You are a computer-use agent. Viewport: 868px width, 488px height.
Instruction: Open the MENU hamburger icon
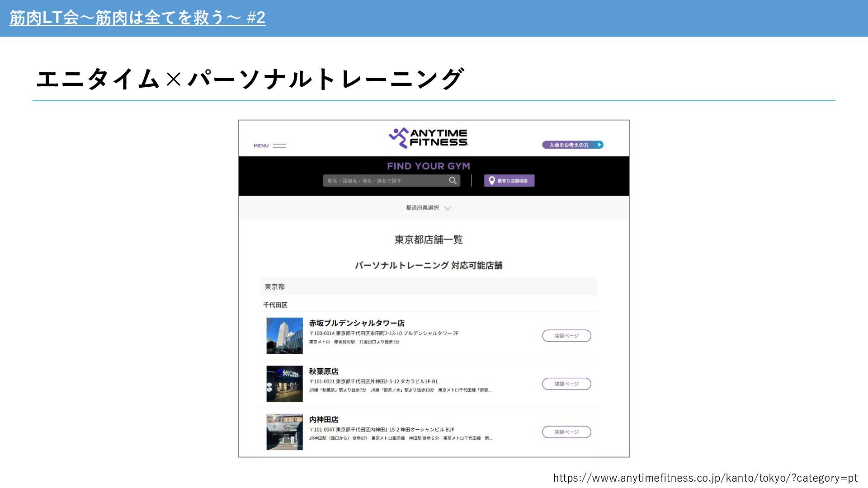pos(279,146)
